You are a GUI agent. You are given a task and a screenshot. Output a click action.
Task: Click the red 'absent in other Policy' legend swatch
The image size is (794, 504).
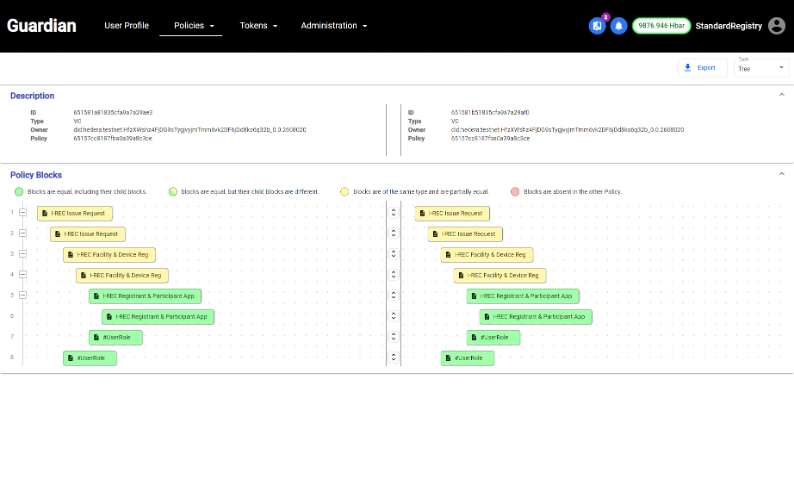[x=515, y=191]
